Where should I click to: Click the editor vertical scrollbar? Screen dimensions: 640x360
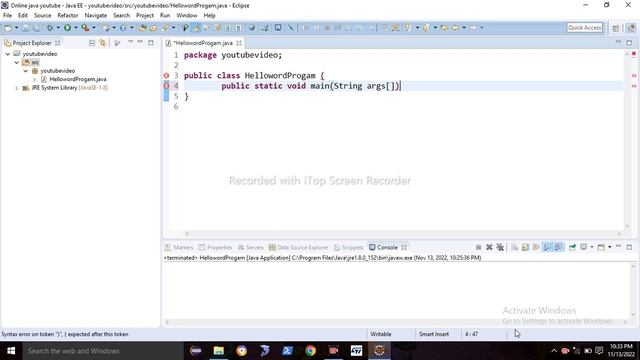pyautogui.click(x=627, y=140)
